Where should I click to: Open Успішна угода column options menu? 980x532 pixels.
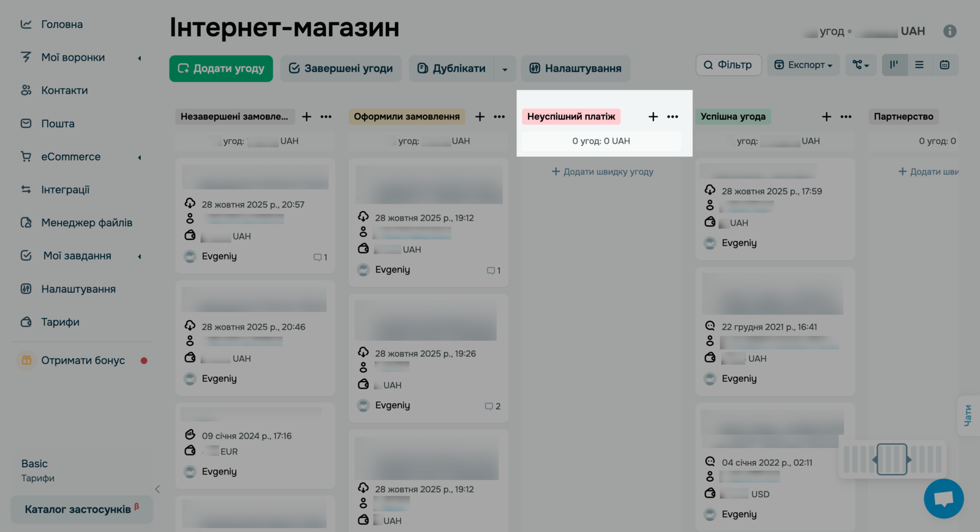pyautogui.click(x=846, y=116)
